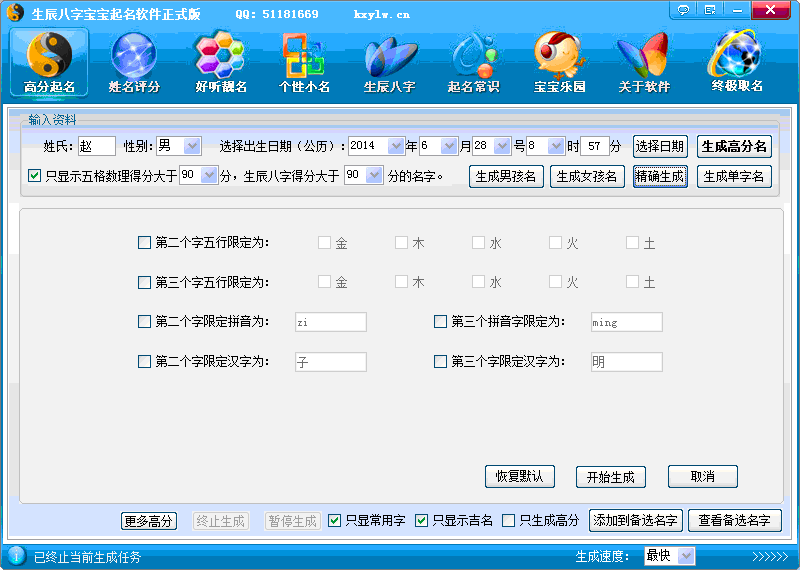Image resolution: width=800 pixels, height=570 pixels.
Task: Open the 终极取名 globe soccer icon
Action: click(737, 62)
